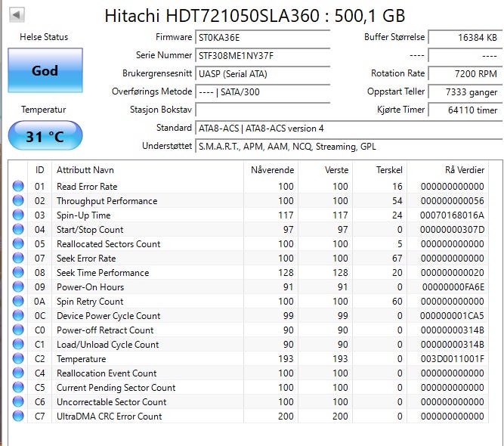This screenshot has width=504, height=446.
Task: Click status orb for Load/Unload Cycle Count
Action: pos(18,344)
